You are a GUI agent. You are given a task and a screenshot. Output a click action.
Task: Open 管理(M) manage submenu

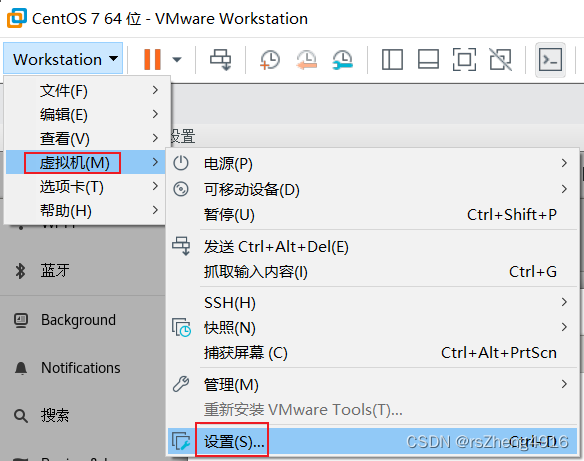coord(372,384)
